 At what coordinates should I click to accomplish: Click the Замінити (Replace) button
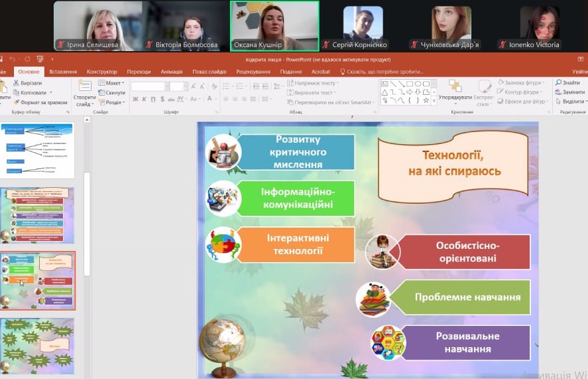(569, 92)
